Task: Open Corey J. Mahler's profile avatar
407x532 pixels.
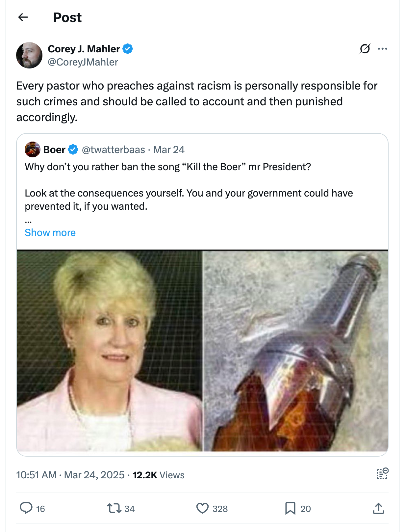Action: (29, 55)
